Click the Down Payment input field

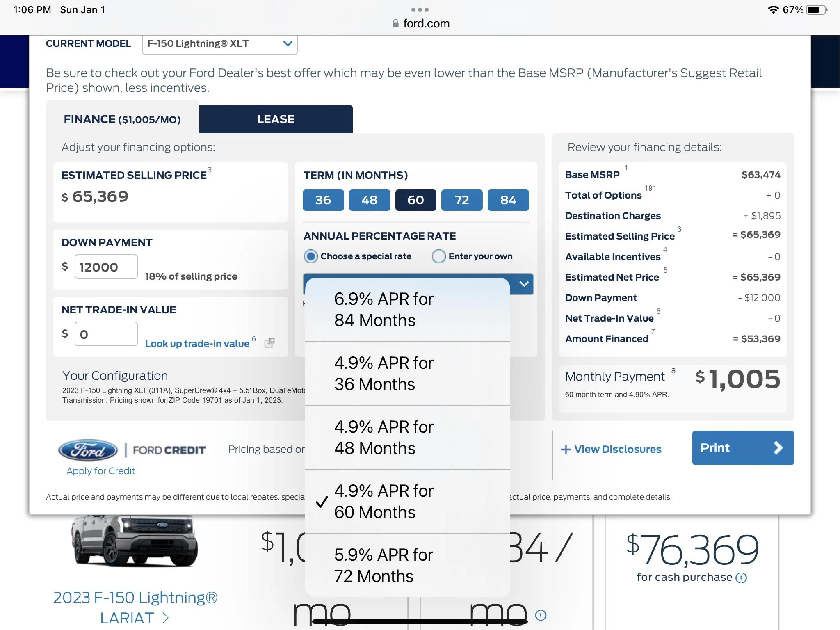(x=106, y=267)
